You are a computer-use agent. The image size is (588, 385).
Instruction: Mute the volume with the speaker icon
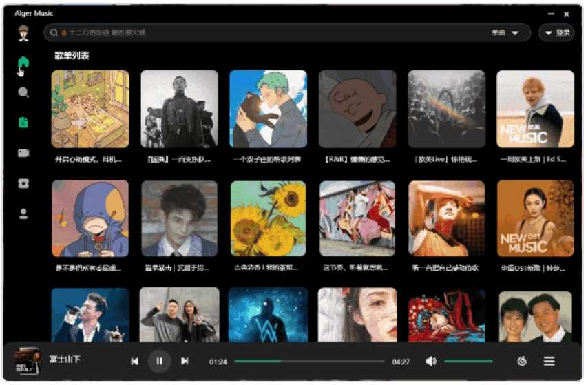(431, 361)
